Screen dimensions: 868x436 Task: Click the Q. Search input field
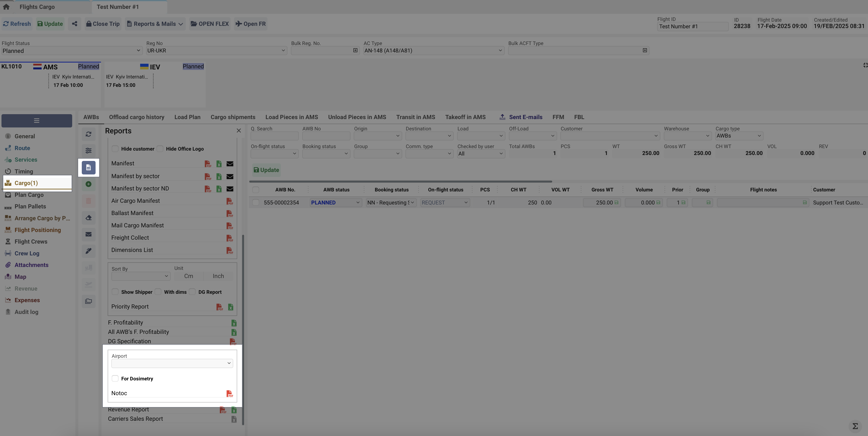pyautogui.click(x=274, y=136)
